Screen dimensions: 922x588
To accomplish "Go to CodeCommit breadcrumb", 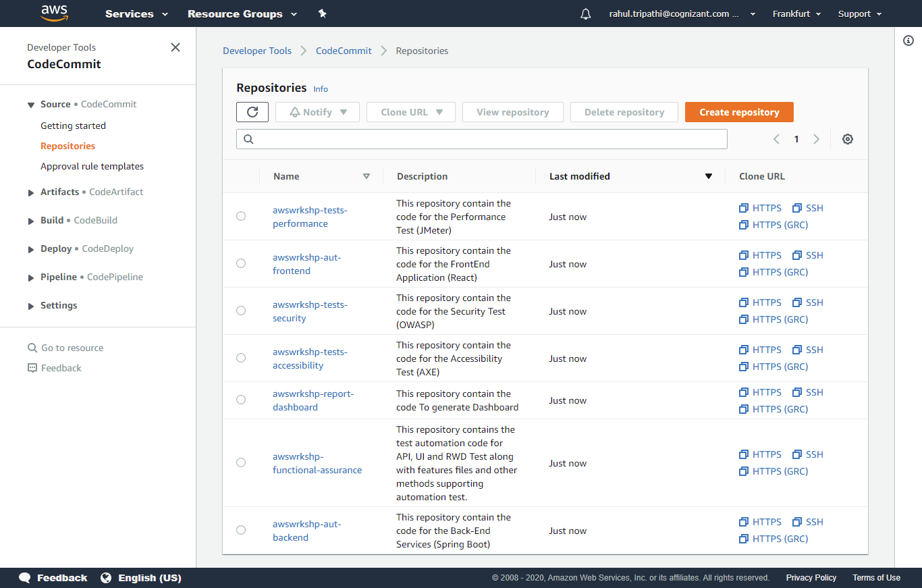I will click(344, 51).
